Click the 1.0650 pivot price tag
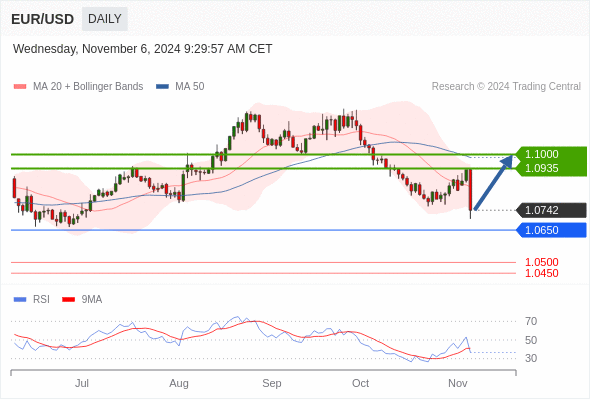Image resolution: width=590 pixels, height=400 pixels. click(552, 230)
